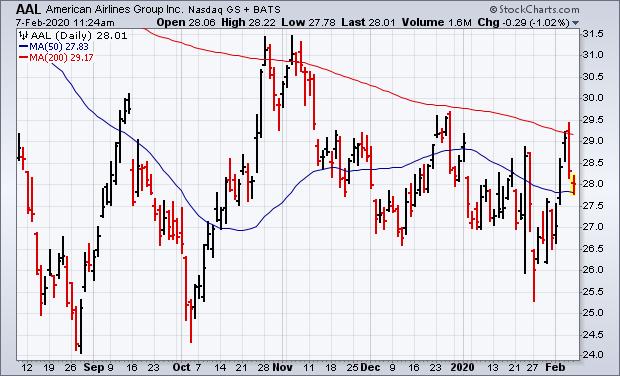Click the Low 27.78 value
The image size is (620, 376).
(x=308, y=23)
